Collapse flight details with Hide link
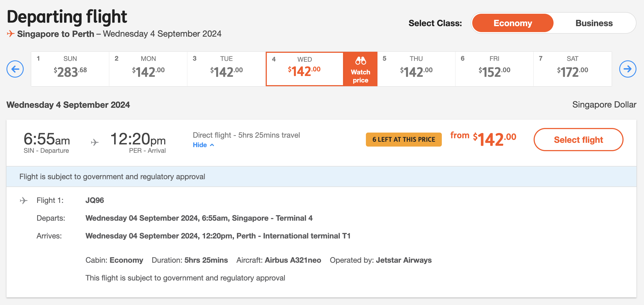 (x=200, y=145)
